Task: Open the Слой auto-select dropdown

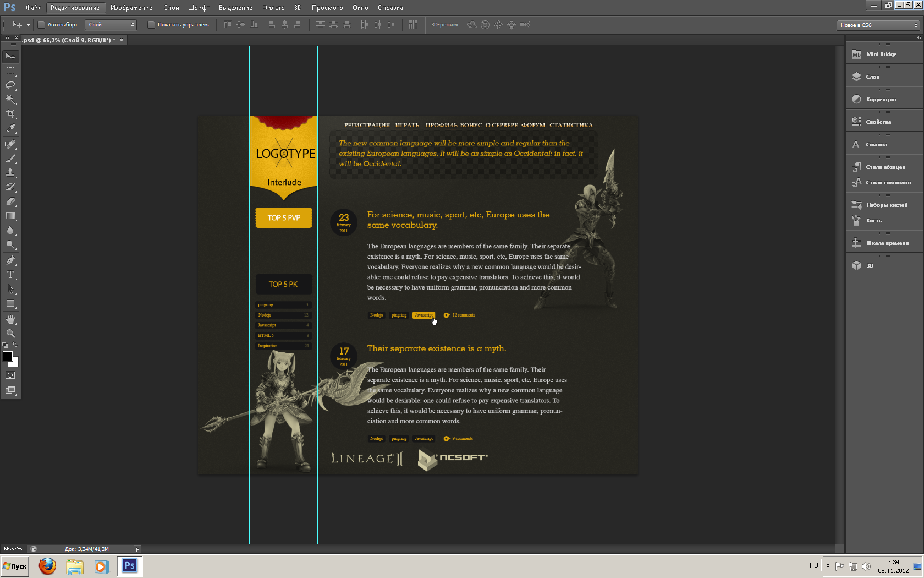Action: [x=111, y=25]
